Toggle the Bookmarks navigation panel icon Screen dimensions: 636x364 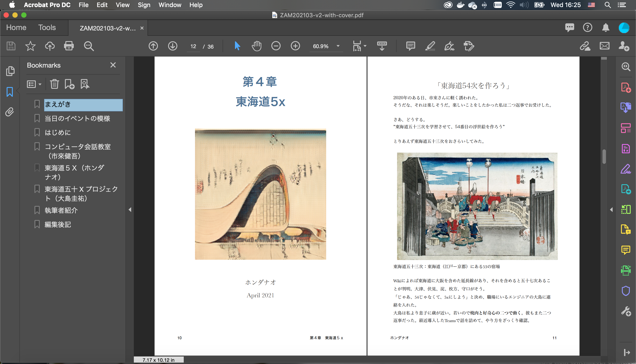click(9, 92)
